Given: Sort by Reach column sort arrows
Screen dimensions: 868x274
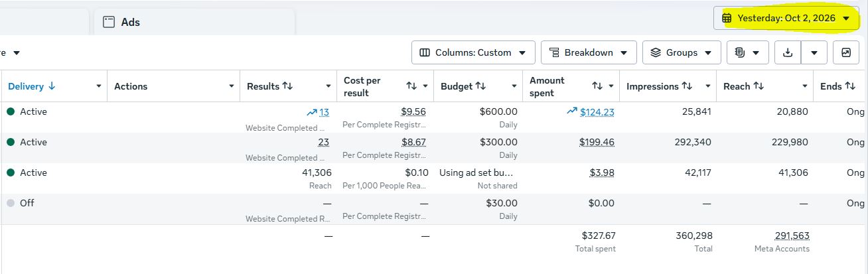Looking at the screenshot, I should click(x=759, y=86).
